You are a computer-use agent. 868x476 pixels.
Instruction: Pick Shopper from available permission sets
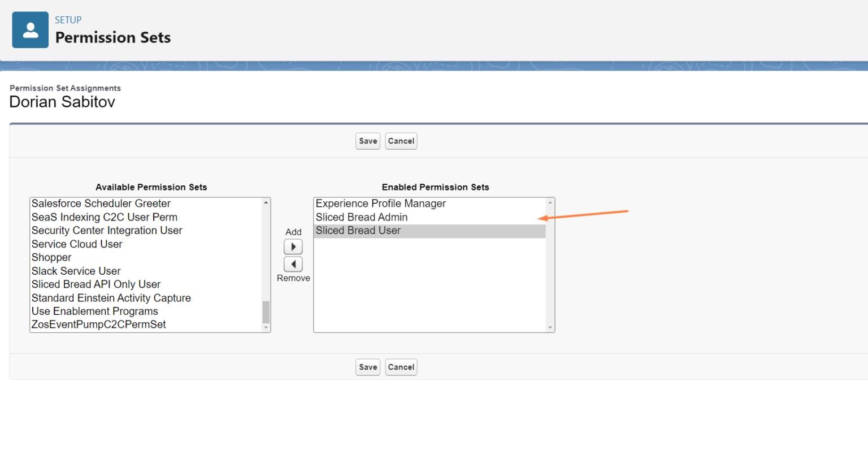(51, 257)
